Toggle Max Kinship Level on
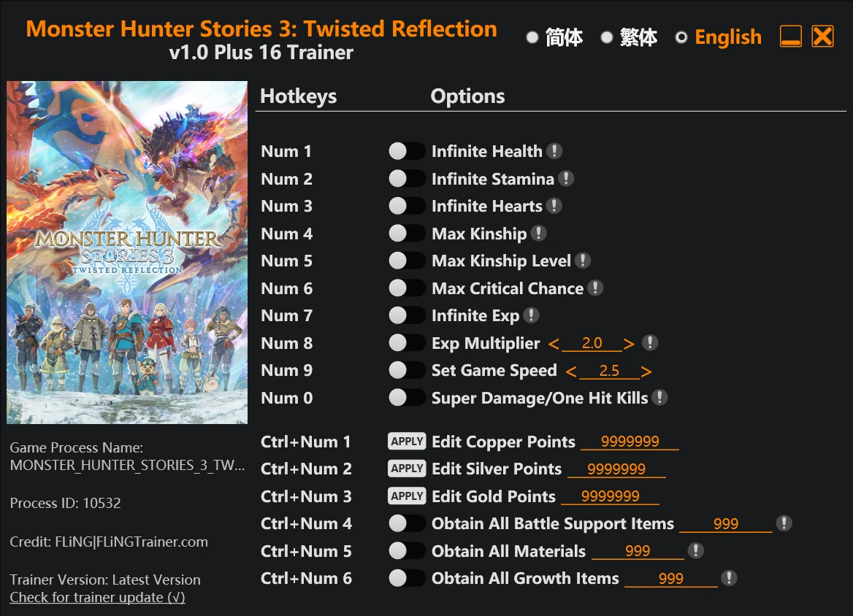Screen dimensions: 853x616 [406, 261]
